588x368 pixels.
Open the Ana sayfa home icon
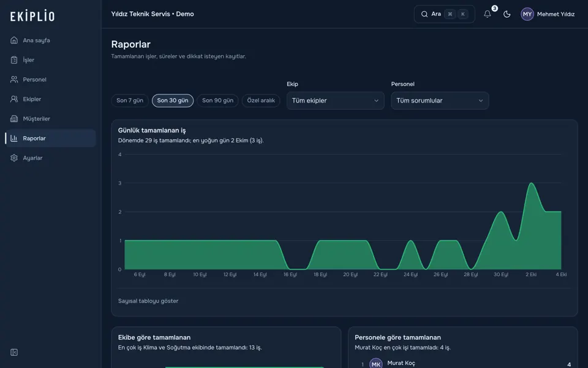14,40
